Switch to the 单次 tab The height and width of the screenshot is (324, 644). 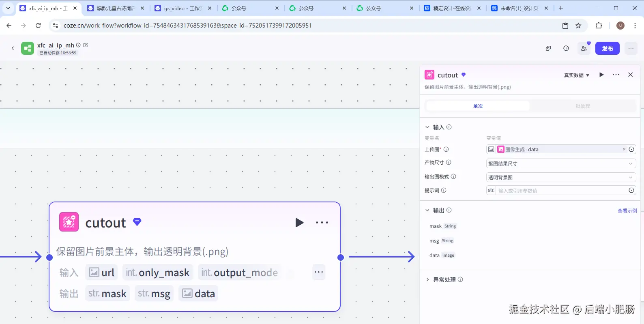click(x=478, y=106)
